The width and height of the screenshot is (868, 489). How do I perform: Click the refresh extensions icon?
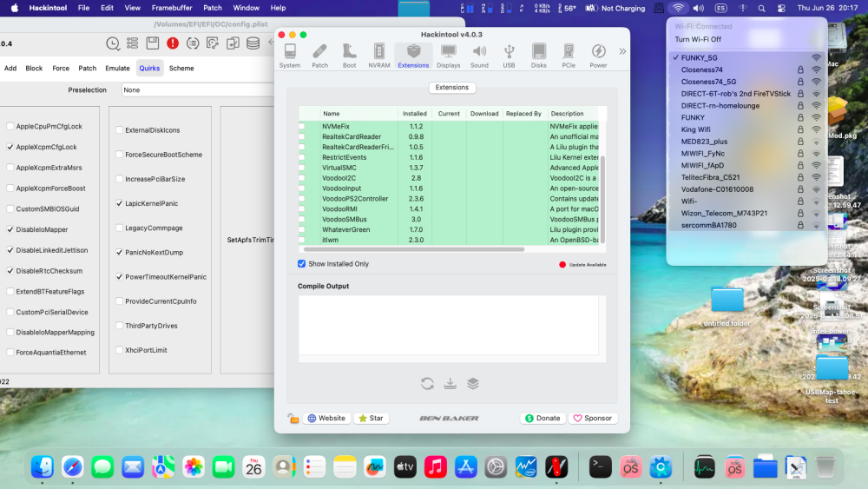tap(427, 383)
